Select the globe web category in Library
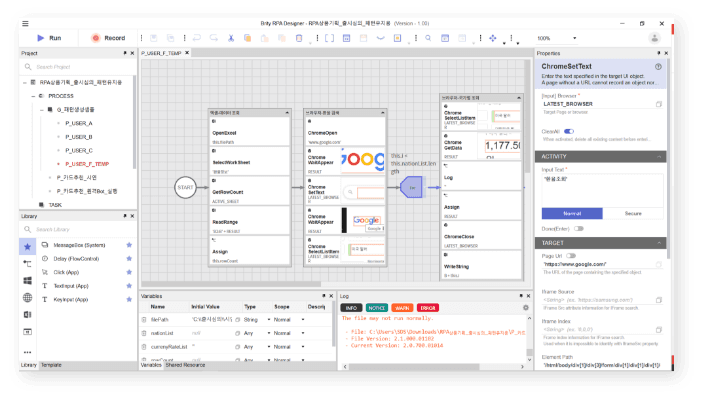 [x=27, y=298]
